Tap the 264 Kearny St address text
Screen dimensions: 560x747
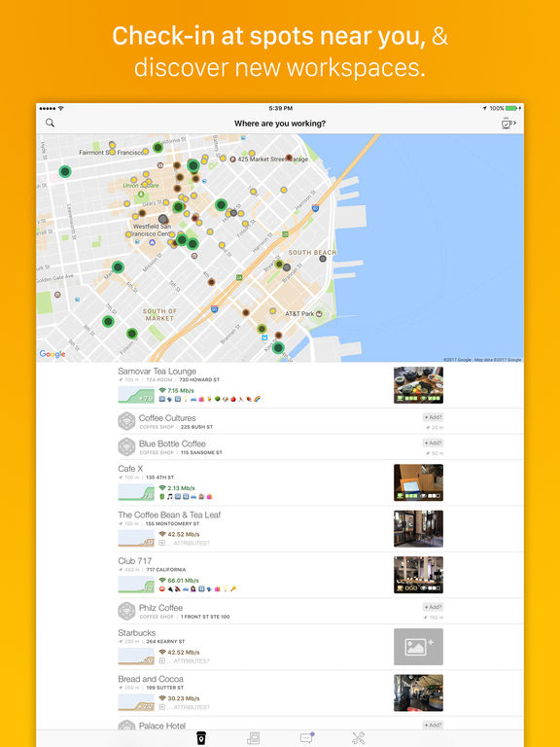(x=165, y=642)
